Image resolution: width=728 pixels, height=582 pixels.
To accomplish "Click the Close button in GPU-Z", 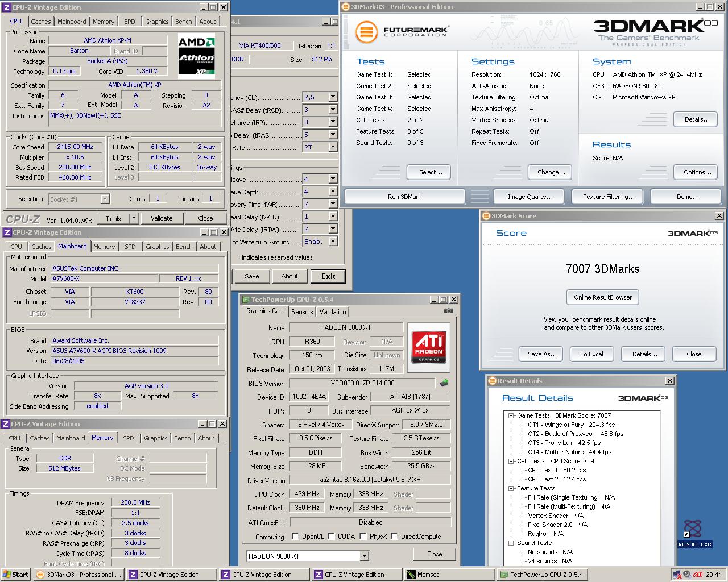I will pos(435,554).
